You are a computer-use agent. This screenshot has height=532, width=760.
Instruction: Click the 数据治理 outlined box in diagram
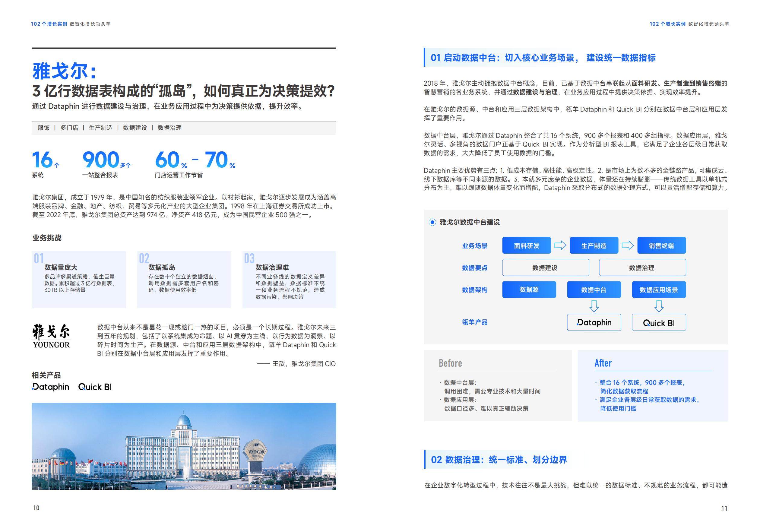point(642,268)
